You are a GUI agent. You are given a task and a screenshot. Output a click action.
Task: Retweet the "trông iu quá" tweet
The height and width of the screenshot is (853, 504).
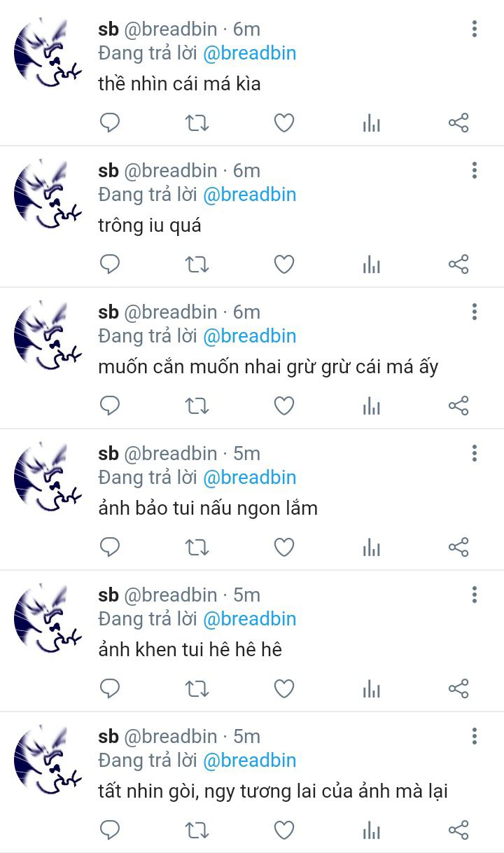tap(197, 265)
